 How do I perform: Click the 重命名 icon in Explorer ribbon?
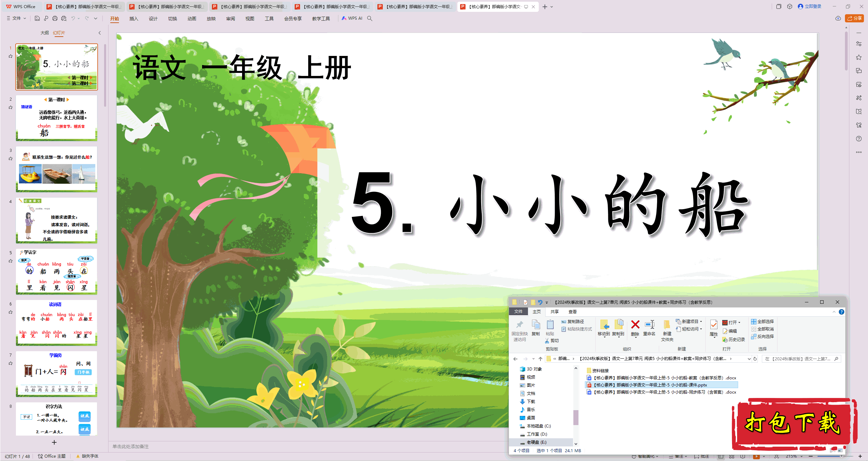(649, 328)
